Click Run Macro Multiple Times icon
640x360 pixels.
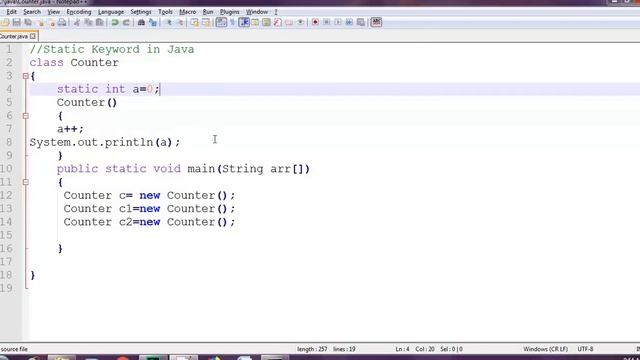pyautogui.click(x=349, y=22)
